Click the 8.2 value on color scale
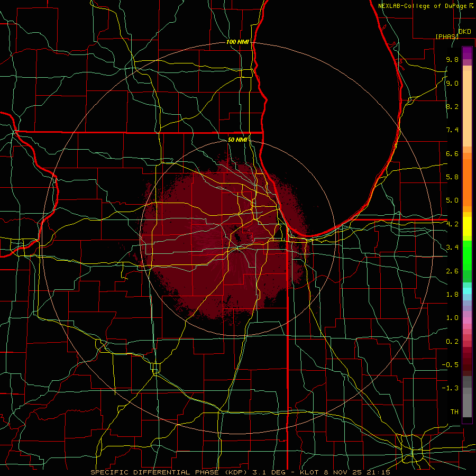The image size is (476, 476). [452, 106]
